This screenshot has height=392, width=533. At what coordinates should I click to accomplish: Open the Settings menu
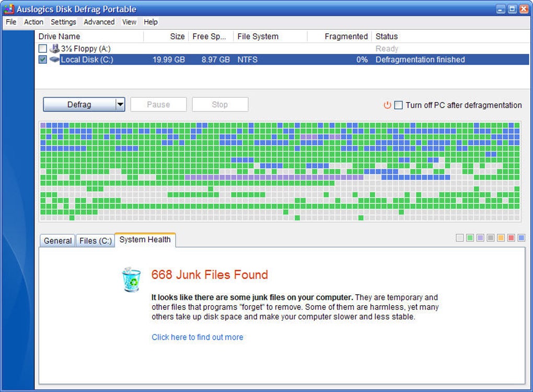[x=63, y=22]
